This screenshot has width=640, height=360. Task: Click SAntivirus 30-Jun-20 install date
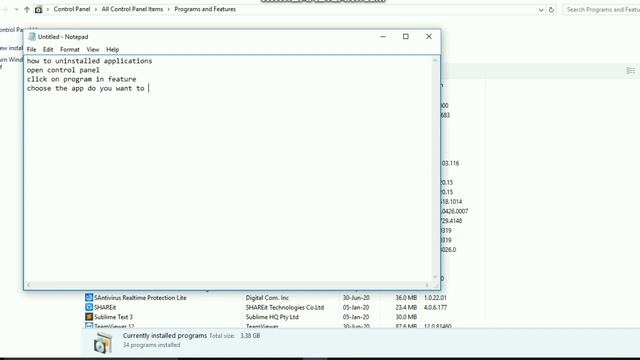point(356,298)
